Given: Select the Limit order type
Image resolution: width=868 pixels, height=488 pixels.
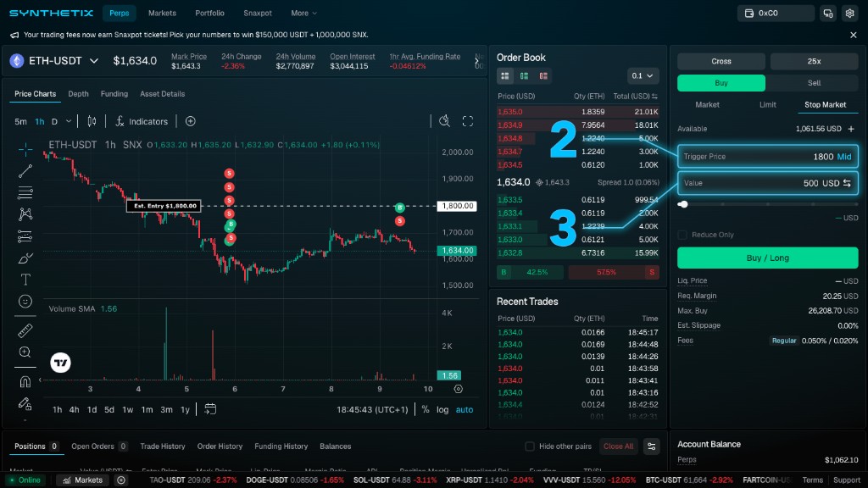Looking at the screenshot, I should coord(767,104).
